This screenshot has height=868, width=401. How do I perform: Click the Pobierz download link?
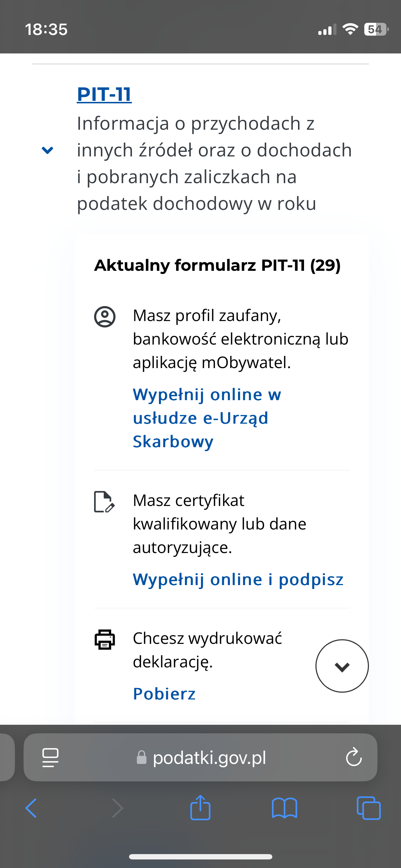(164, 694)
